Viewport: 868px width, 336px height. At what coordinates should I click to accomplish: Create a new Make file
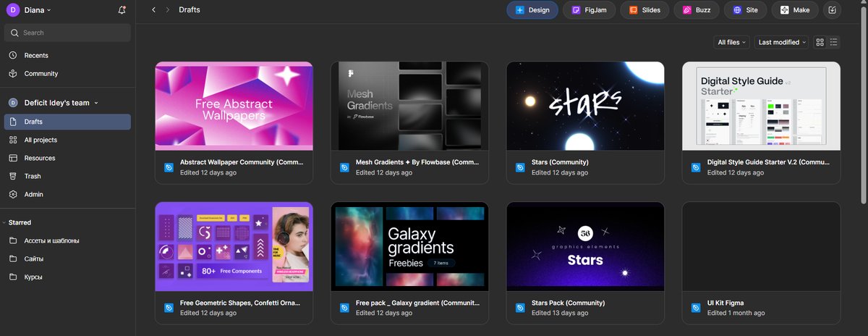(795, 10)
